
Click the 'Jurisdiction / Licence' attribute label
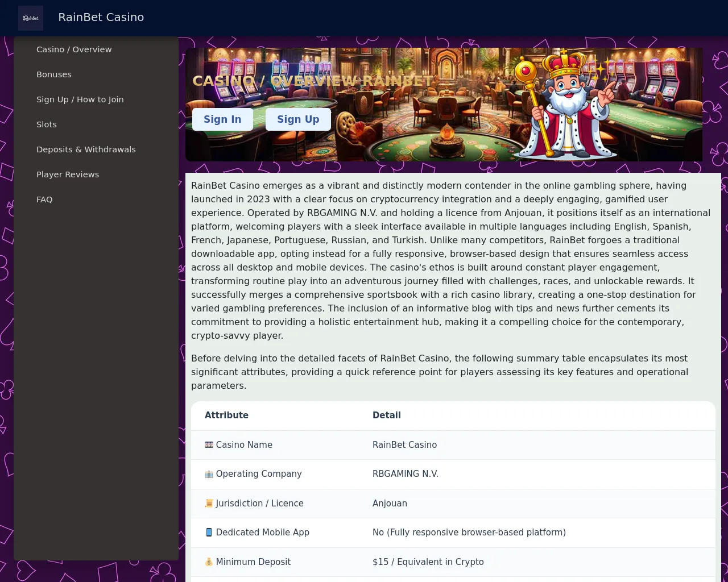point(259,504)
